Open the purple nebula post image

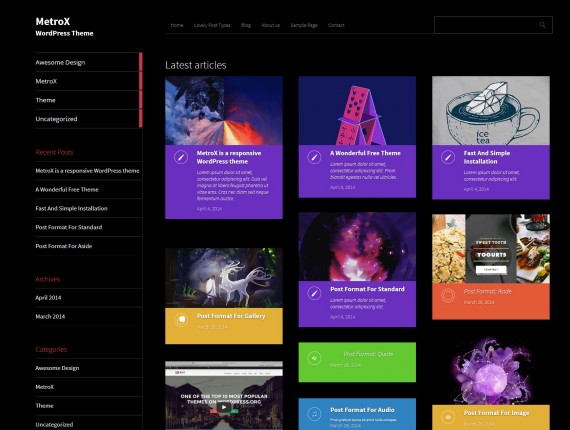click(x=357, y=246)
